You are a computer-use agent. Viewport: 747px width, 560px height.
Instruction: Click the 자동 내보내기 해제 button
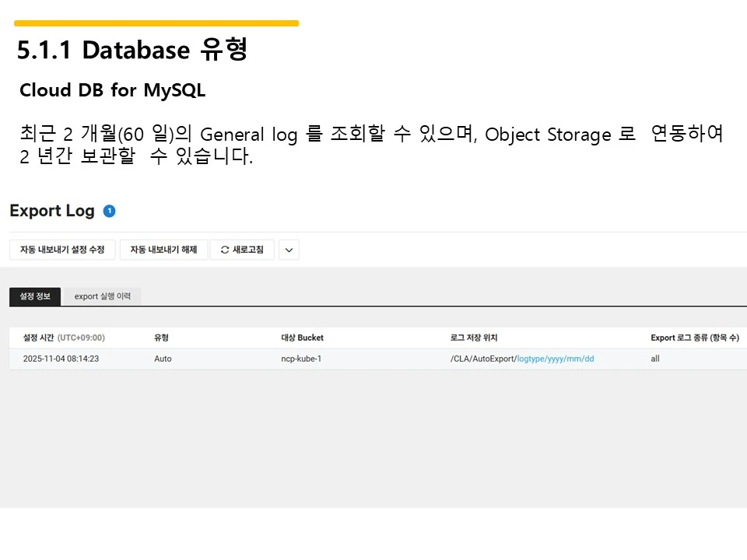(163, 250)
